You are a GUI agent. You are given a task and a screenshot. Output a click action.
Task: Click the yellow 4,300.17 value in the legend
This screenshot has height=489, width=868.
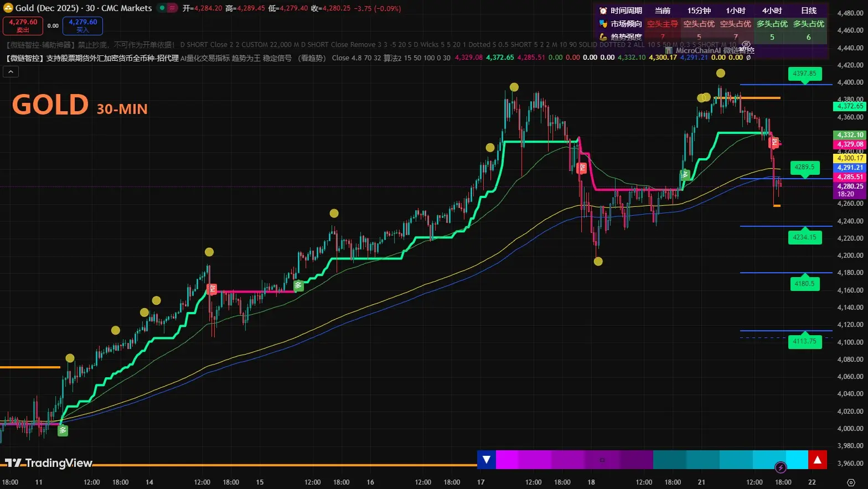tap(663, 58)
